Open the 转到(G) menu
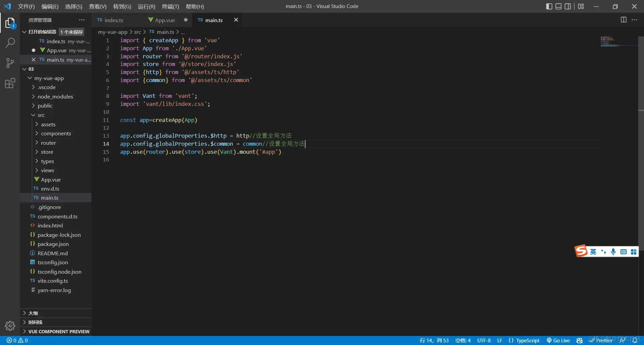 [x=122, y=6]
